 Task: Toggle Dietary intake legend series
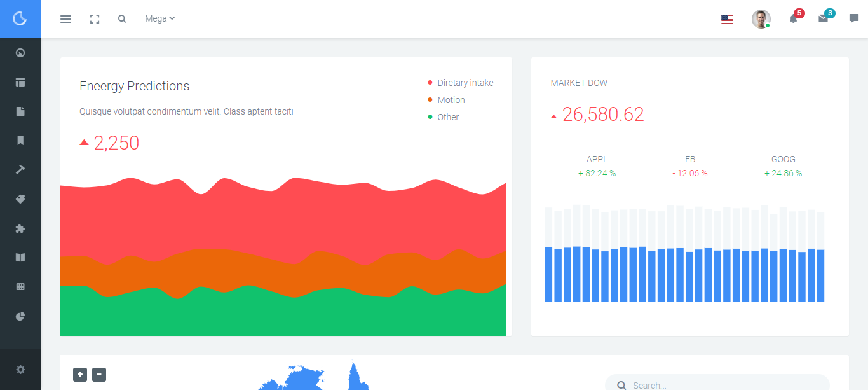tap(465, 83)
